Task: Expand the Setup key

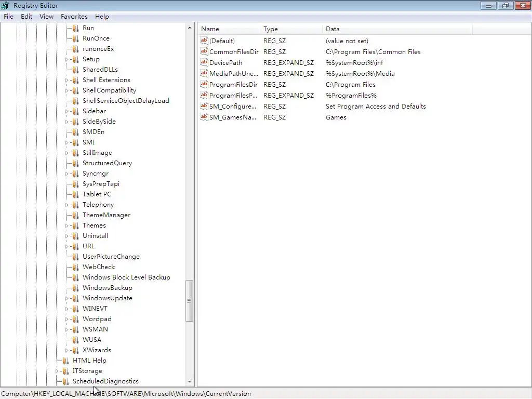Action: (x=66, y=59)
